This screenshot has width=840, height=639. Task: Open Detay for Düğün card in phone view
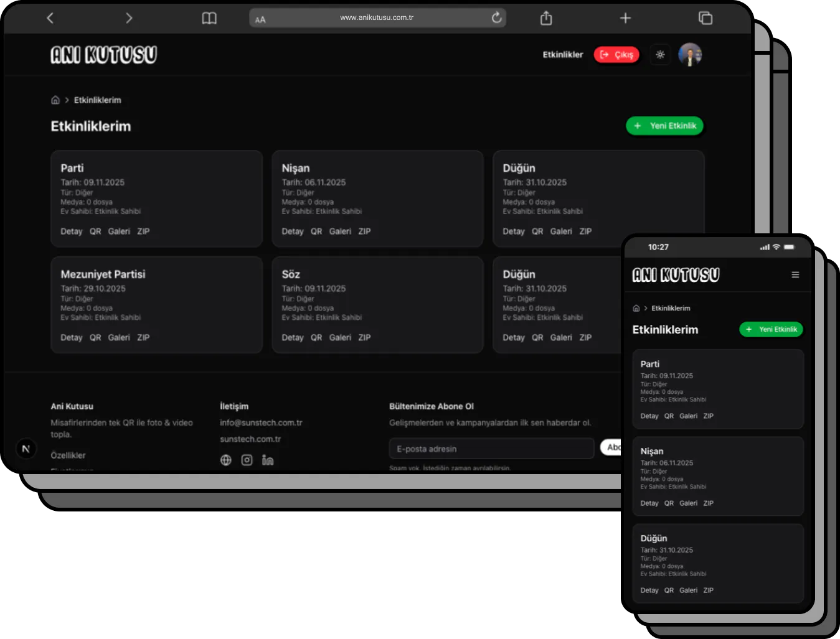pyautogui.click(x=649, y=590)
